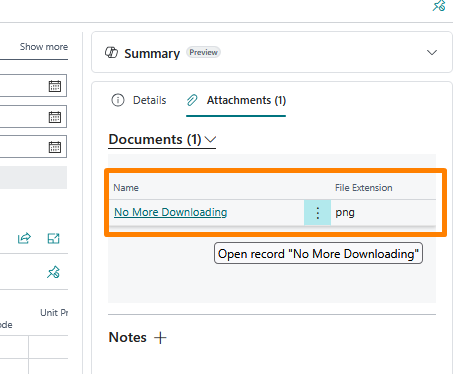Click the pin icon in the left pane
Viewport: 472px width, 374px height.
[53, 272]
